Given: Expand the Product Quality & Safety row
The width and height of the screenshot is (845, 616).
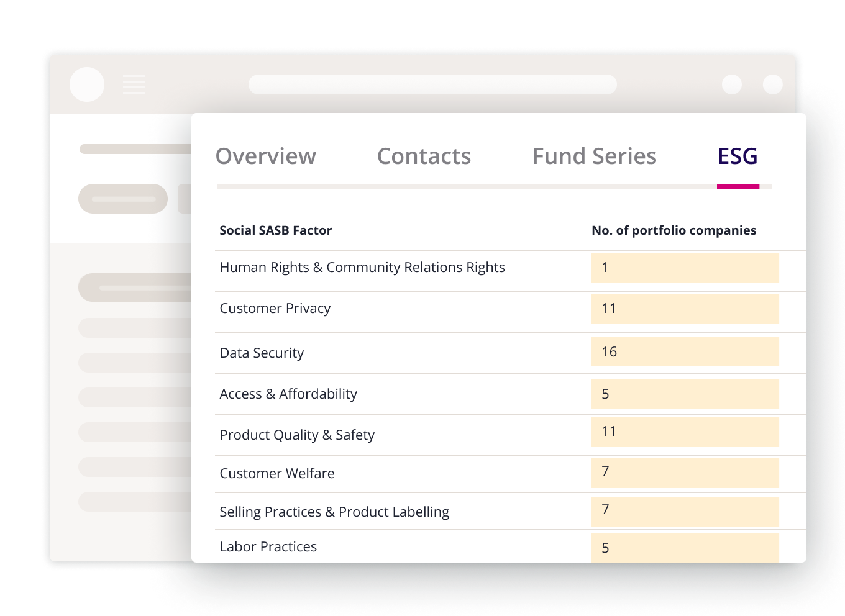Looking at the screenshot, I should pyautogui.click(x=298, y=435).
